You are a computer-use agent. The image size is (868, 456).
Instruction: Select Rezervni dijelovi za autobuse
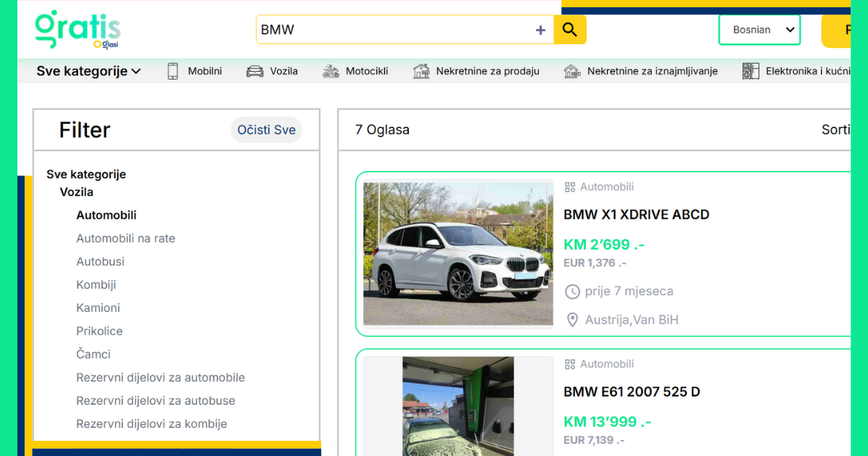(x=156, y=400)
